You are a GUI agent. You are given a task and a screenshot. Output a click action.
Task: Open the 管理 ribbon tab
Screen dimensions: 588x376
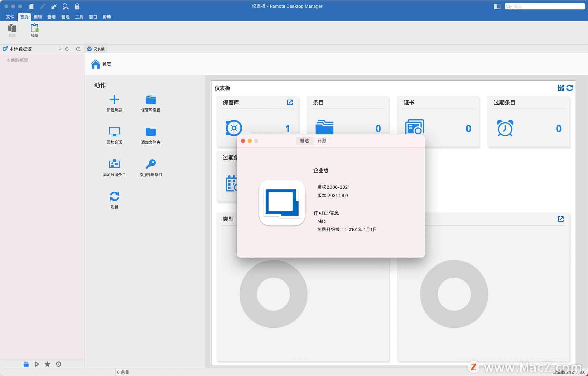(x=65, y=17)
